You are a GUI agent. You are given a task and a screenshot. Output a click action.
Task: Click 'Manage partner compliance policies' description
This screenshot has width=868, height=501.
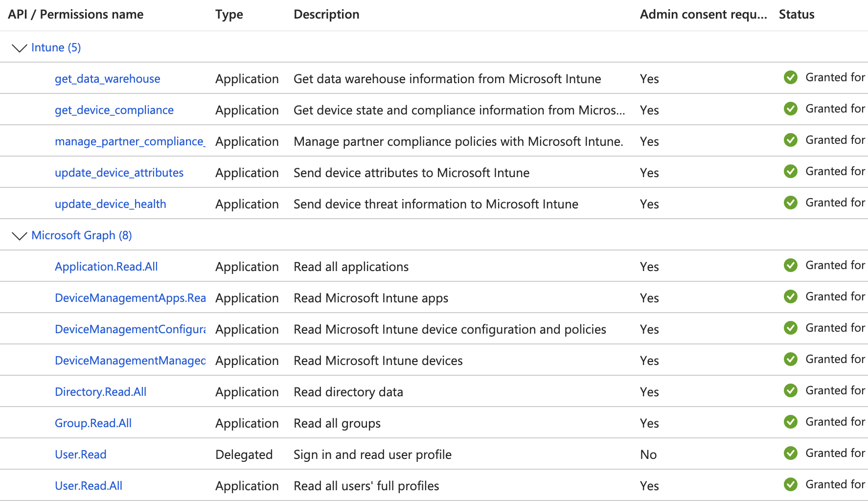458,141
